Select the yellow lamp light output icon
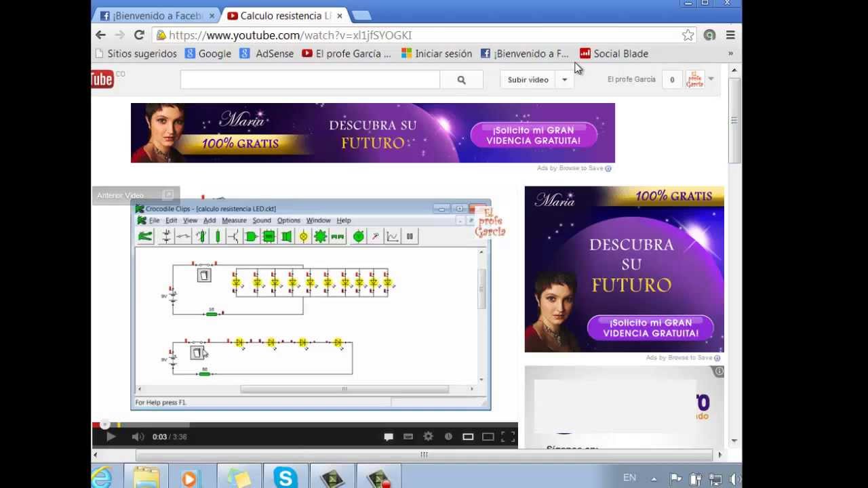Image resolution: width=868 pixels, height=488 pixels. pos(303,236)
